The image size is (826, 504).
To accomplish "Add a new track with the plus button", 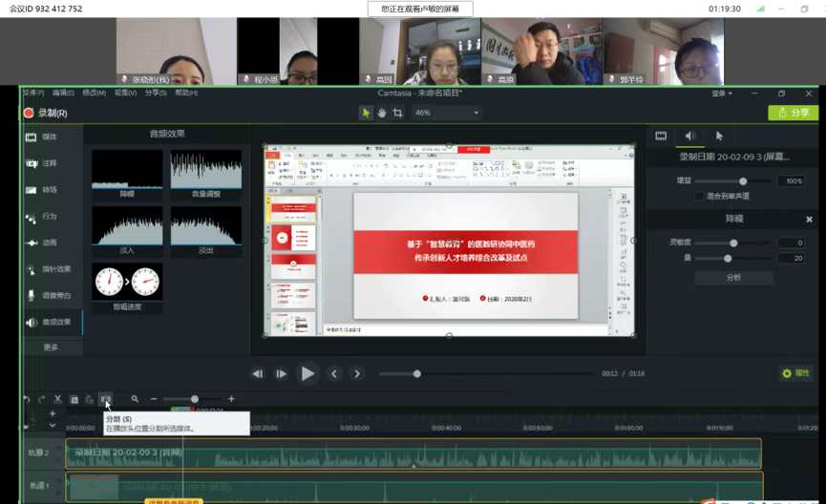I will tap(53, 413).
